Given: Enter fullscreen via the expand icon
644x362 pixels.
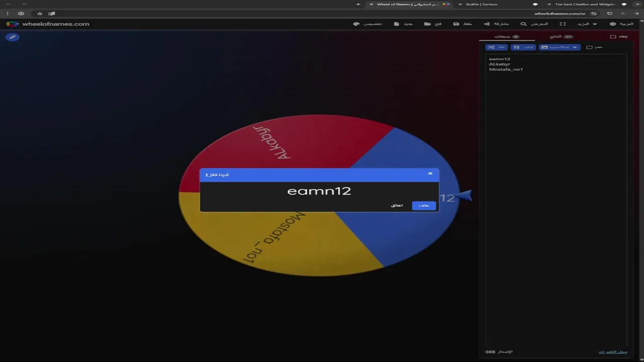Looking at the screenshot, I should pos(562,24).
